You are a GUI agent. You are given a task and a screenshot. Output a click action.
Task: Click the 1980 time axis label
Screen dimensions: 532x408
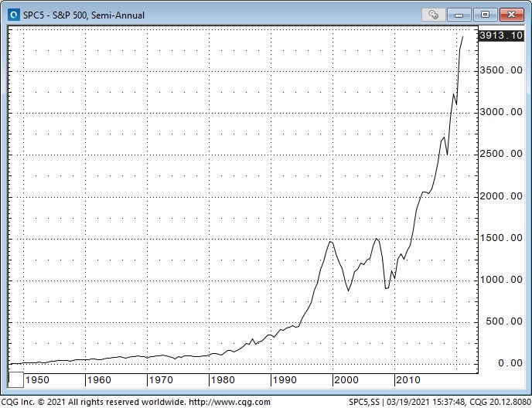(223, 380)
